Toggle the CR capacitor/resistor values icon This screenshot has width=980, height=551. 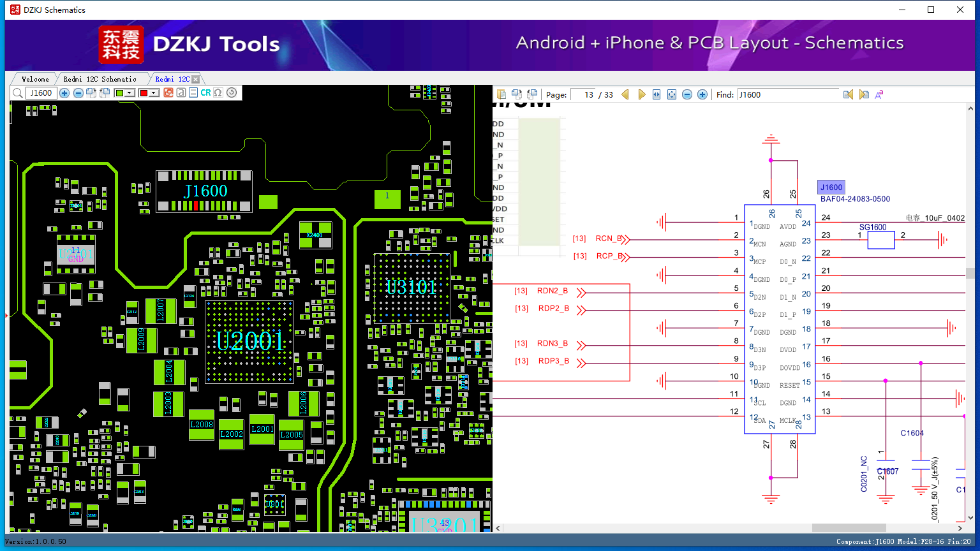[x=205, y=93]
